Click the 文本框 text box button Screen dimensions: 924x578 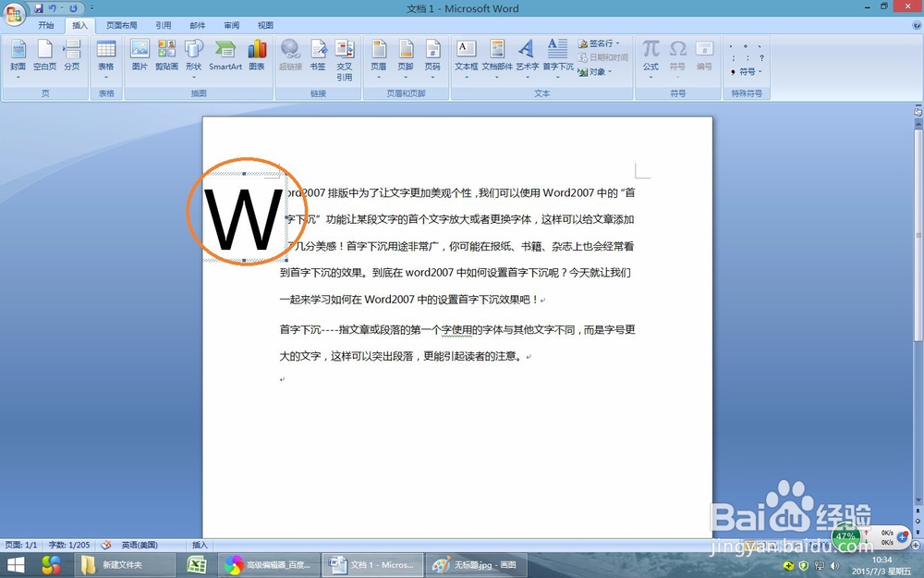tap(466, 59)
